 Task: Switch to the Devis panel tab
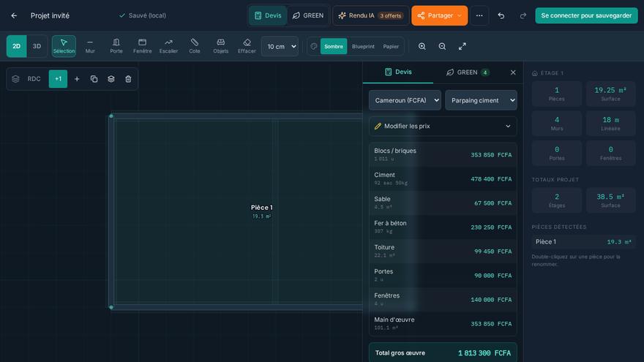pyautogui.click(x=398, y=72)
